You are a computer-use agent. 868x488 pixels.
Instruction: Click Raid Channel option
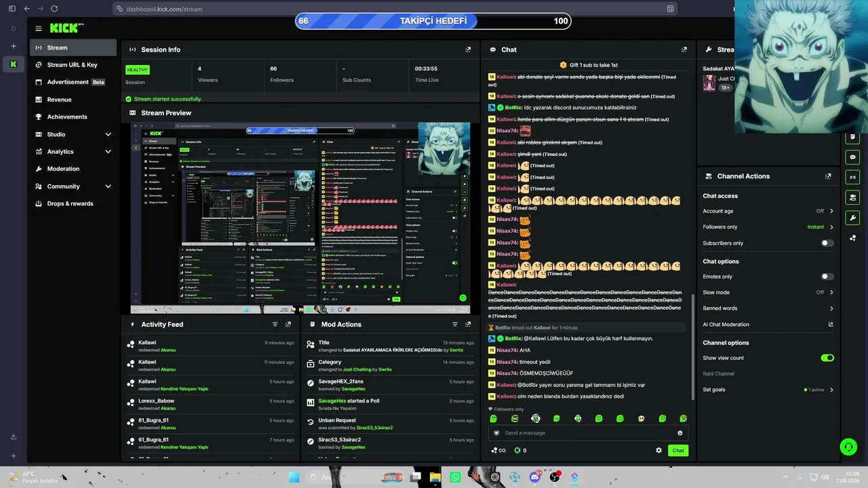coord(718,373)
